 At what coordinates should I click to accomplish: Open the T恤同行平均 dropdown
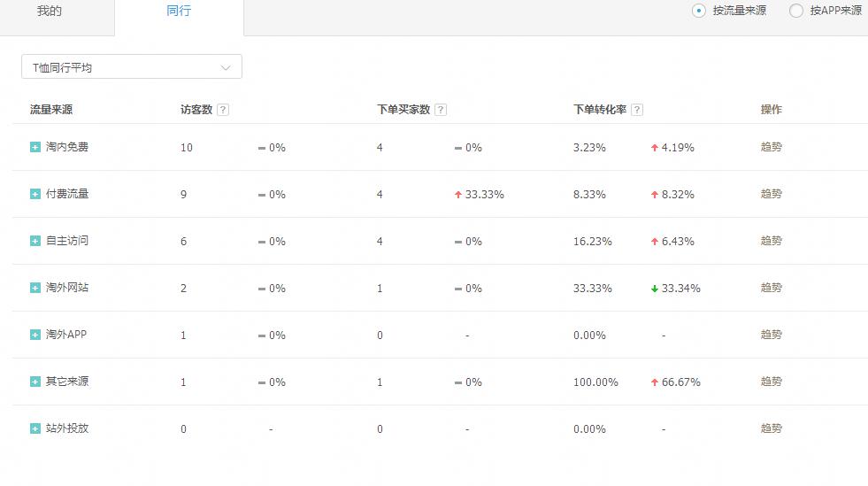coord(132,67)
